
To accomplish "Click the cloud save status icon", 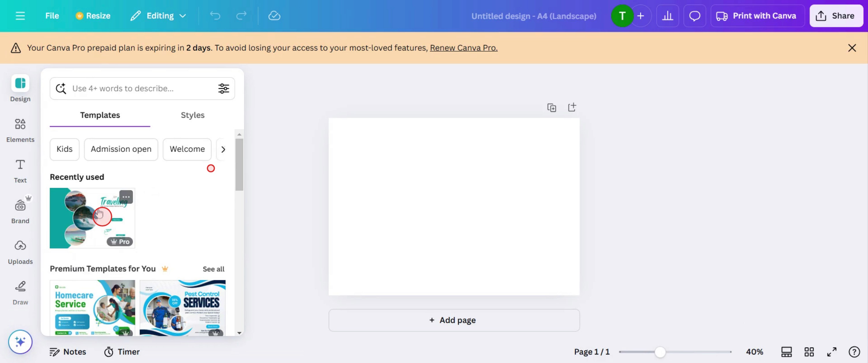I will [x=274, y=16].
